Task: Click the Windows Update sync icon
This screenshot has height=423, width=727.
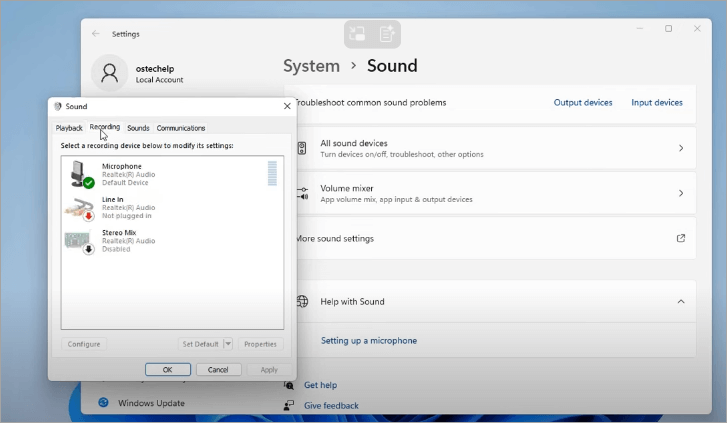Action: [x=103, y=402]
